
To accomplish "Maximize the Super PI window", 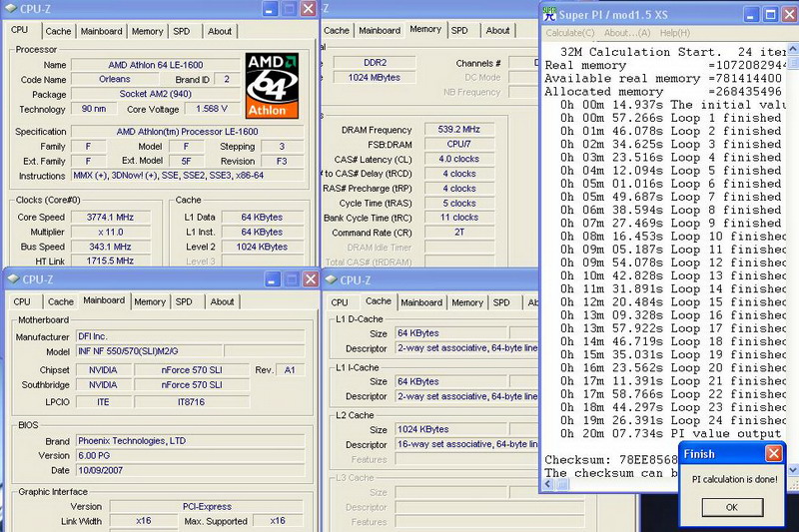I will point(770,15).
